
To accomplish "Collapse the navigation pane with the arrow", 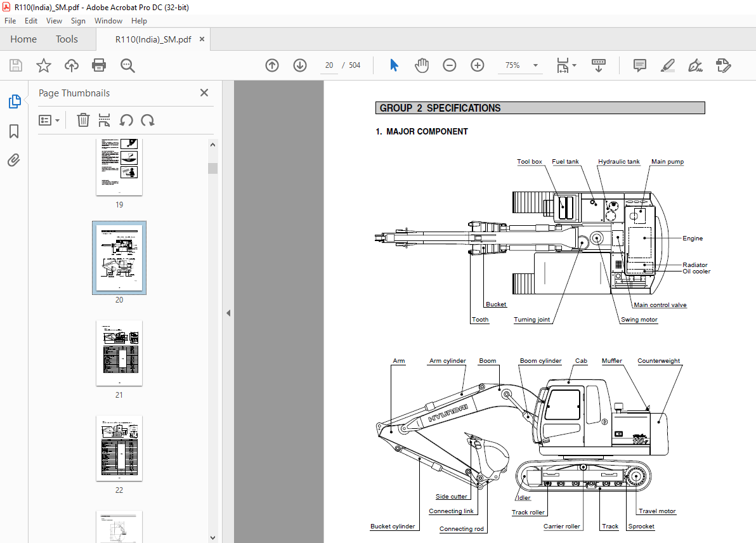I will (228, 313).
